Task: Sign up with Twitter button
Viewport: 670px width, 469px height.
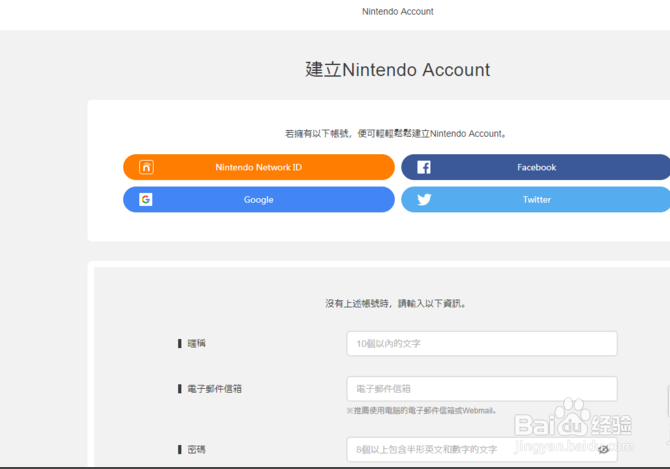Action: tap(535, 199)
